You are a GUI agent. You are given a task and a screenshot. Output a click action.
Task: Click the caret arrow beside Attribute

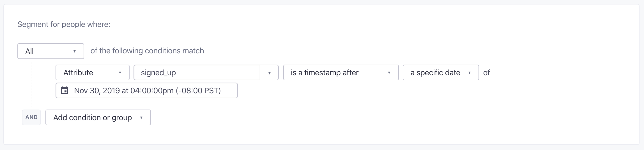(120, 73)
